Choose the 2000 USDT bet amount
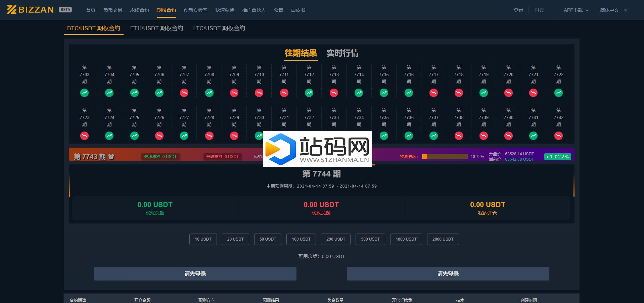644x303 pixels. (x=443, y=239)
